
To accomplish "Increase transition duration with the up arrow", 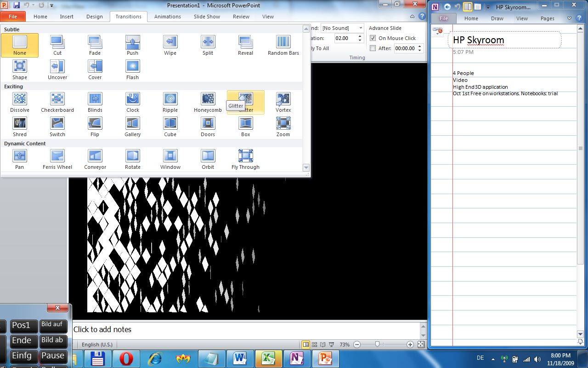I will click(x=359, y=36).
